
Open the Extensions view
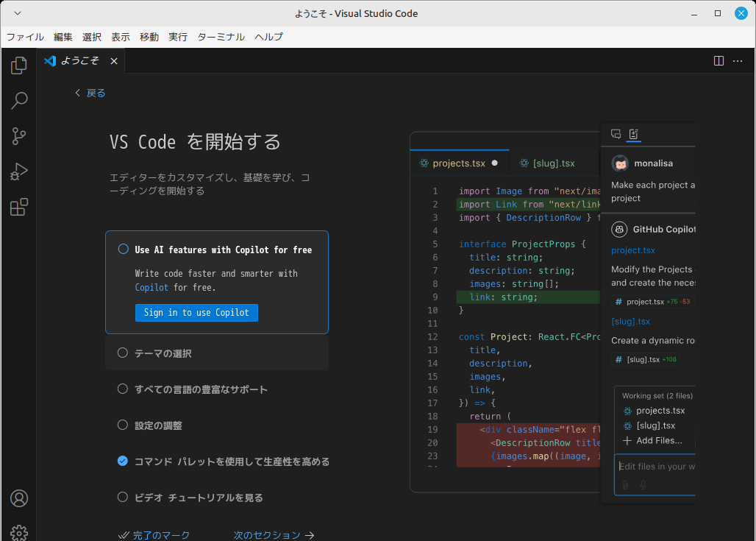[x=19, y=208]
